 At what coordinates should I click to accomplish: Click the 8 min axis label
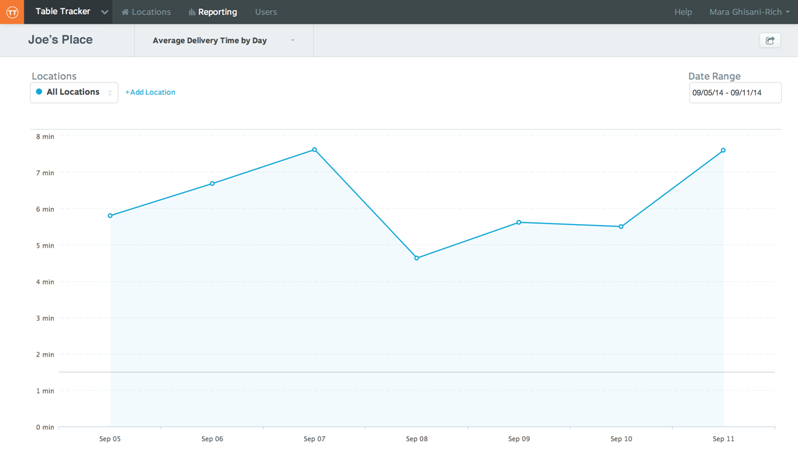[45, 136]
